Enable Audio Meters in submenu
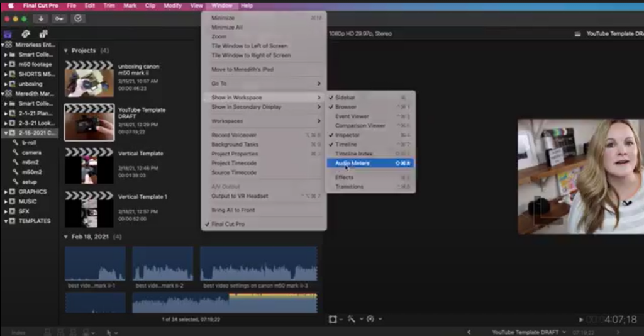This screenshot has width=644, height=336. click(x=370, y=163)
